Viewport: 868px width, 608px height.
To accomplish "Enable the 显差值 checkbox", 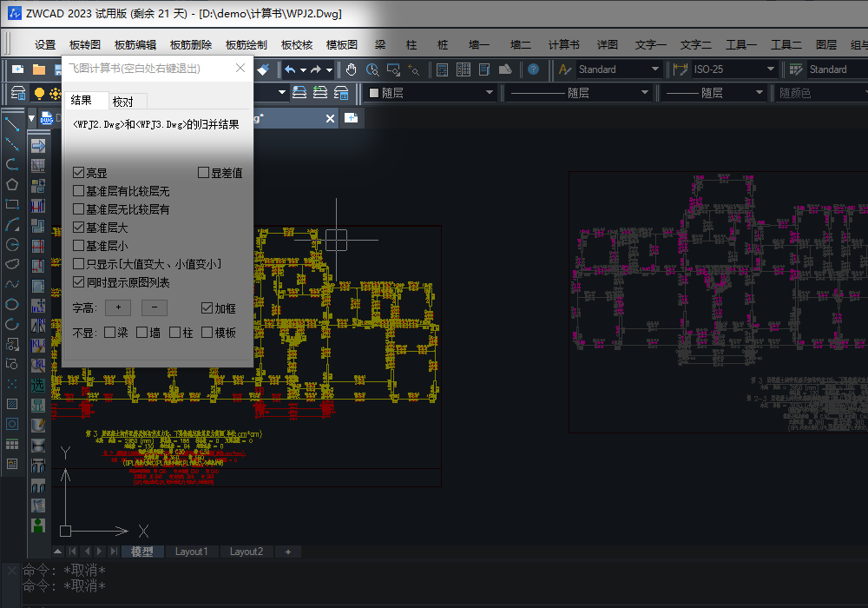I will pyautogui.click(x=203, y=173).
